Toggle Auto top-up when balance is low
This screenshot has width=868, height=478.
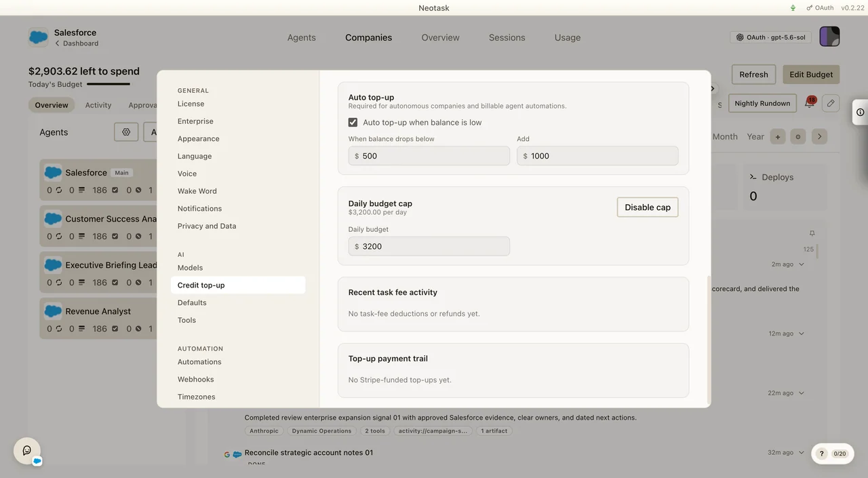[x=353, y=122]
